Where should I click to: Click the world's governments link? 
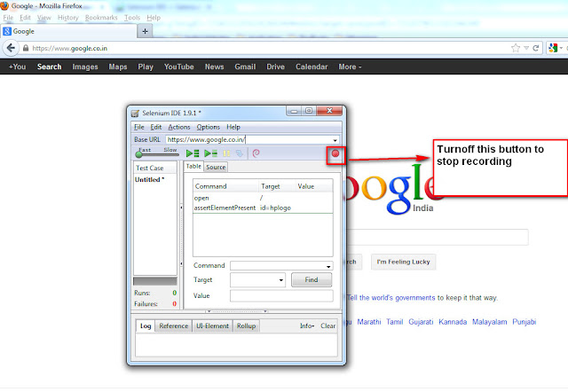[x=390, y=298]
